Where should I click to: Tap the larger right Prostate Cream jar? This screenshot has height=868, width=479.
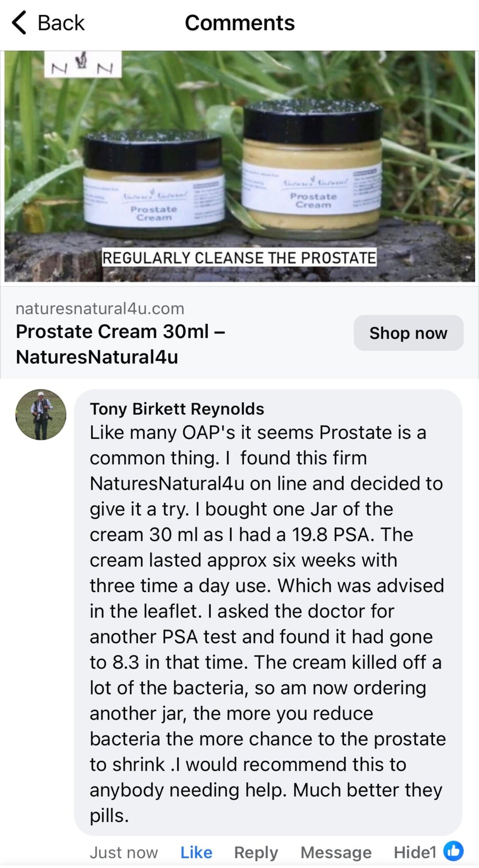click(312, 170)
